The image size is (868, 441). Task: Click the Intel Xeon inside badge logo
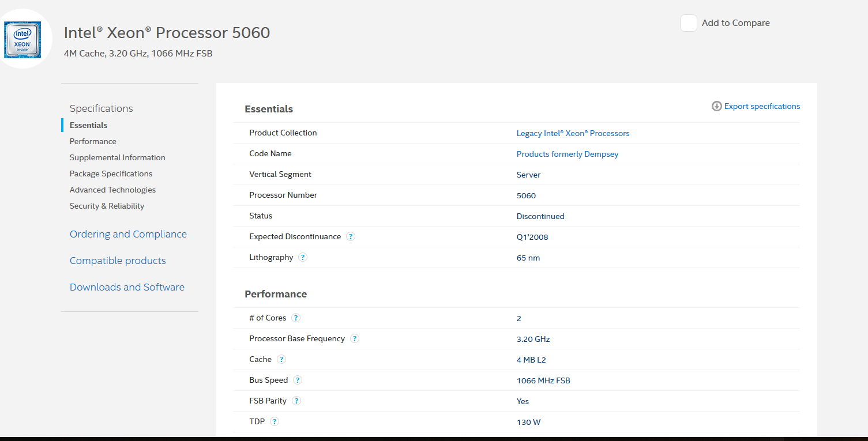22,40
